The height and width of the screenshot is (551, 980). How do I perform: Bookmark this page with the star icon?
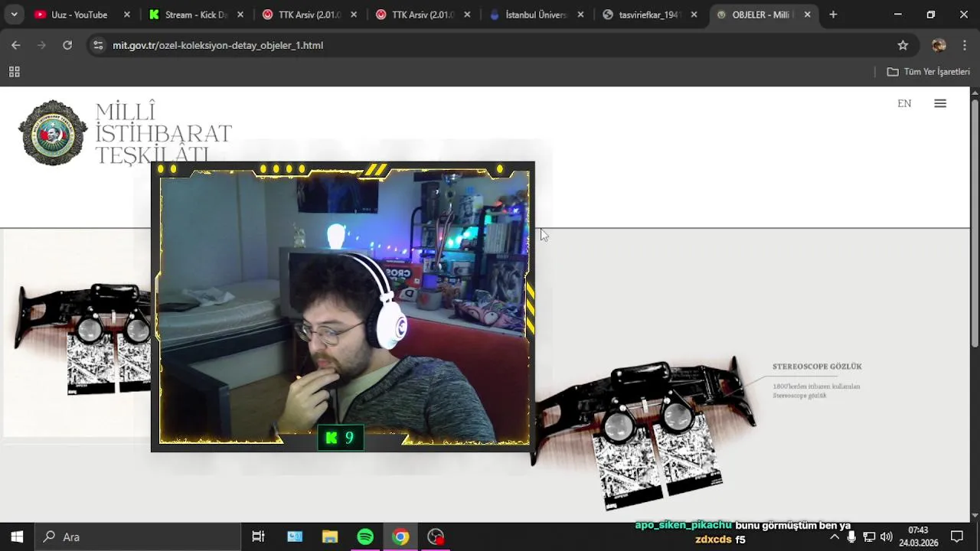[x=903, y=45]
